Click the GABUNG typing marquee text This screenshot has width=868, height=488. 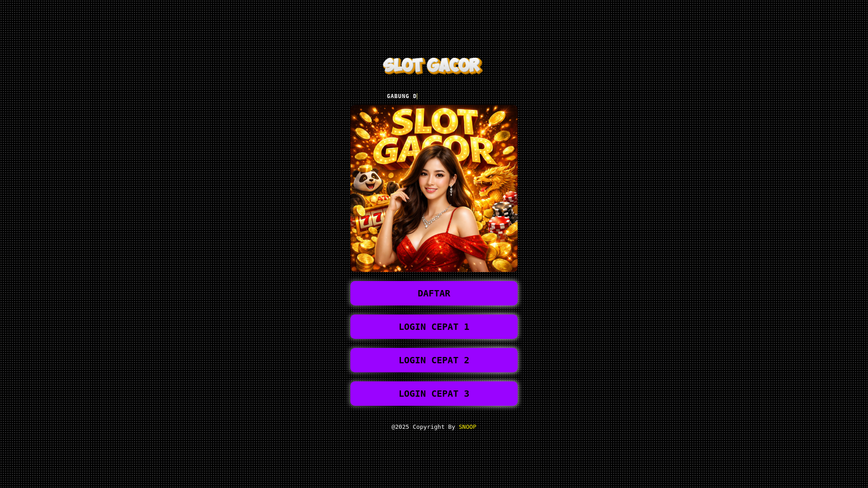(x=401, y=96)
